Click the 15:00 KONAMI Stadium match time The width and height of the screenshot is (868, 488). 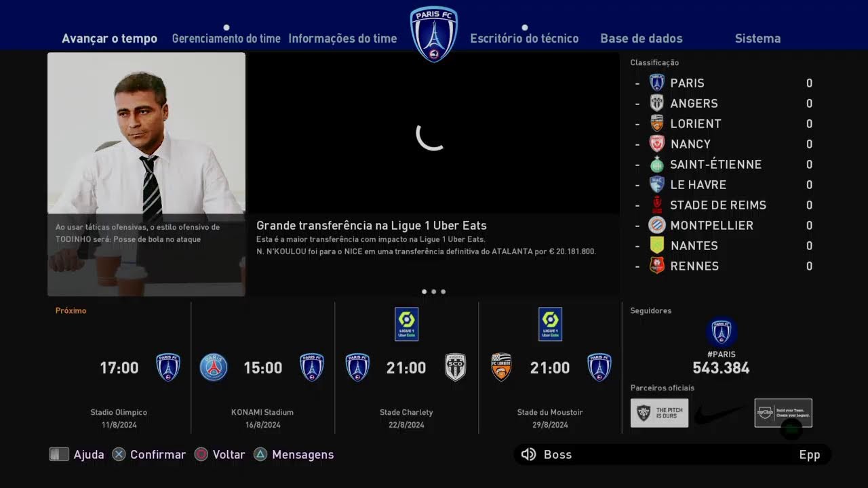coord(263,368)
